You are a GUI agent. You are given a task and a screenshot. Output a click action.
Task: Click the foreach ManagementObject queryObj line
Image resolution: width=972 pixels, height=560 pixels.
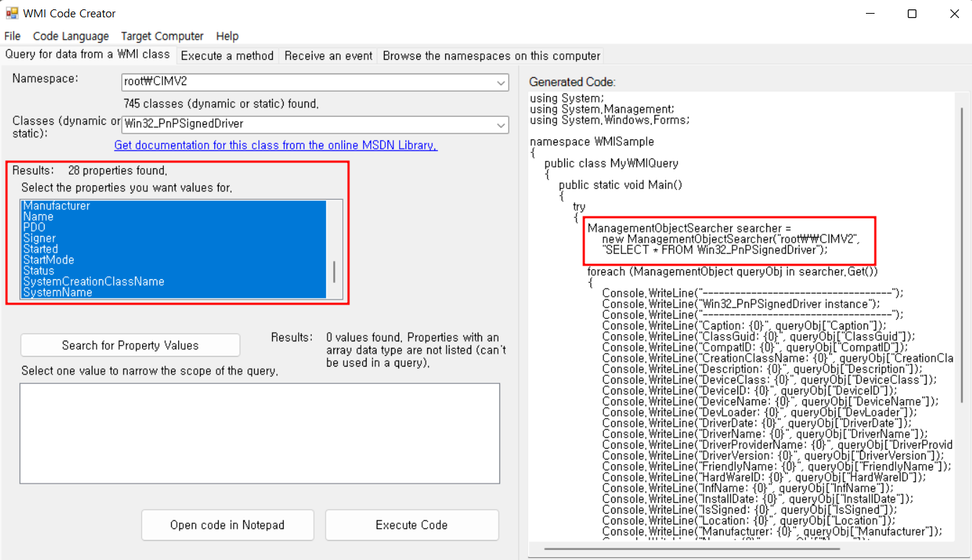[x=732, y=271]
